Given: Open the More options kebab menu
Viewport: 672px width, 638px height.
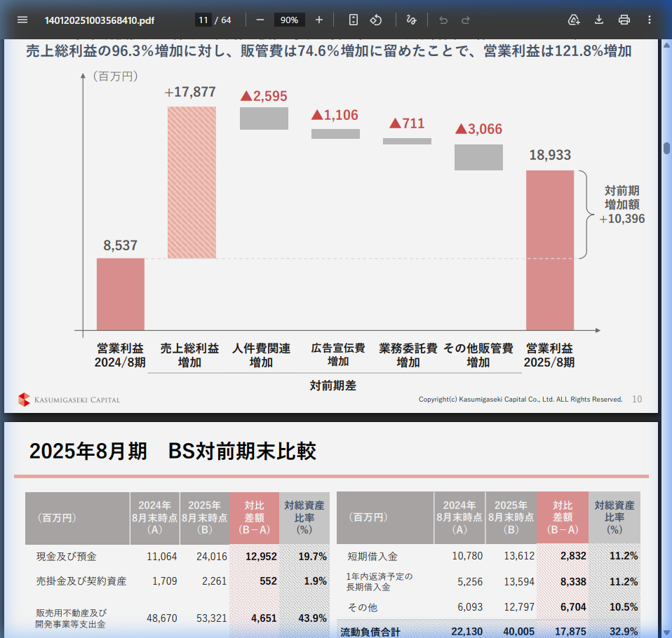Looking at the screenshot, I should tap(649, 20).
